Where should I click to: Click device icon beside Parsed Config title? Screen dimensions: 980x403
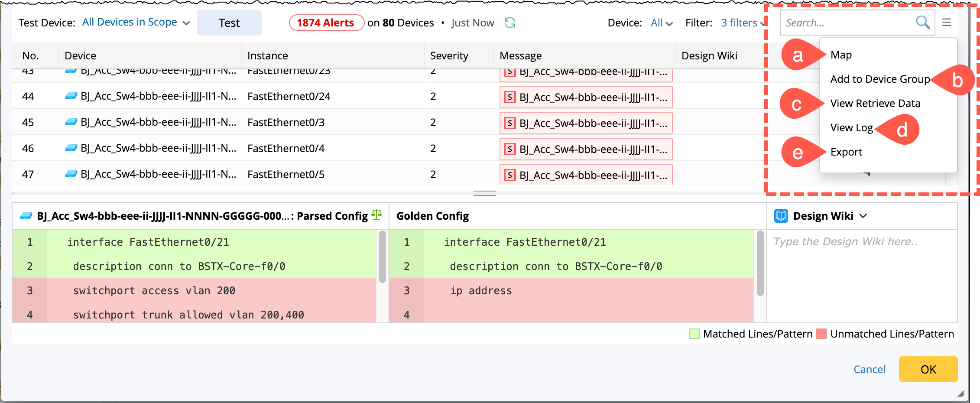pyautogui.click(x=26, y=216)
